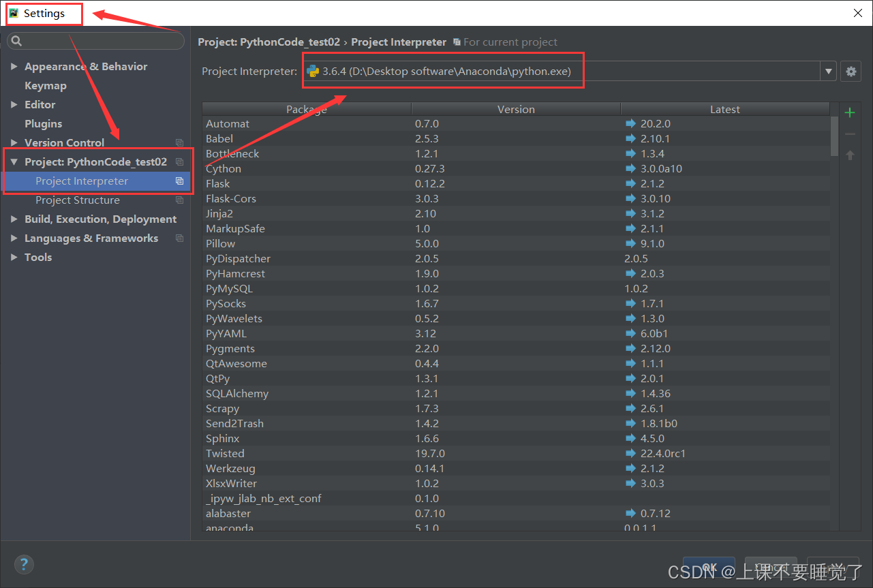Click the Python logo in the interpreter field
Screen dimensions: 873x588
[313, 71]
